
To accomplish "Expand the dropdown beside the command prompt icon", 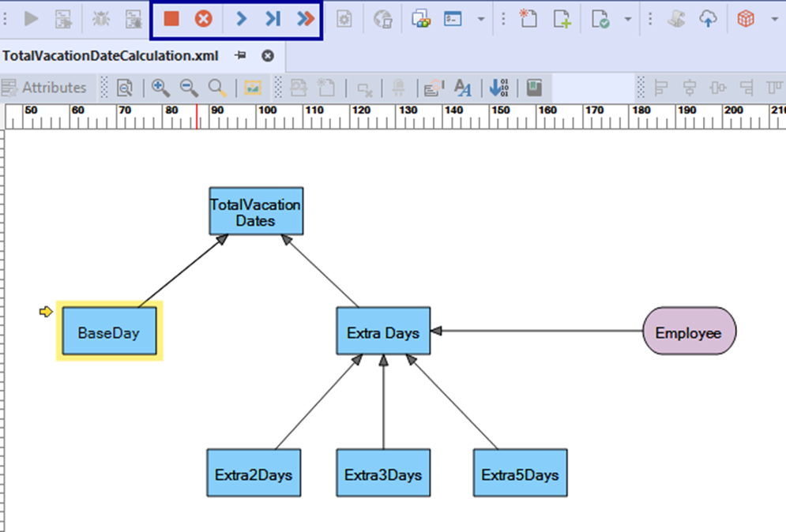I will click(481, 20).
